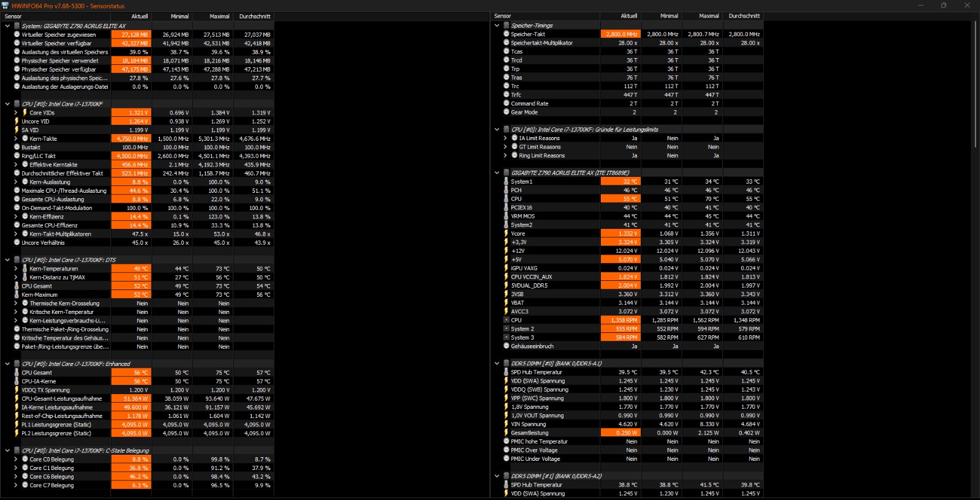Click the circle icon next to Command Rate
Screen dimensions: 980x500
[507, 103]
